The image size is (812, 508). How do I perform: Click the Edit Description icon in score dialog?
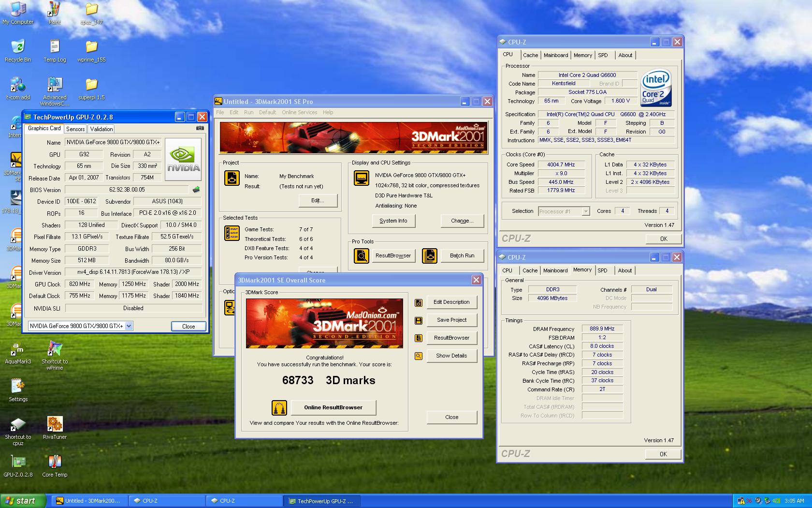[x=419, y=302]
